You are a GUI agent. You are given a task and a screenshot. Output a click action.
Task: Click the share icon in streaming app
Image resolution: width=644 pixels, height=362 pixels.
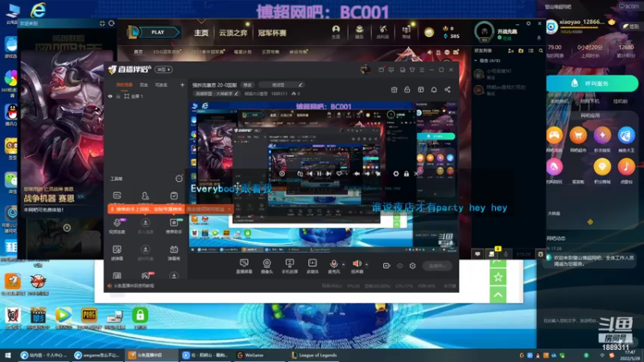click(448, 89)
